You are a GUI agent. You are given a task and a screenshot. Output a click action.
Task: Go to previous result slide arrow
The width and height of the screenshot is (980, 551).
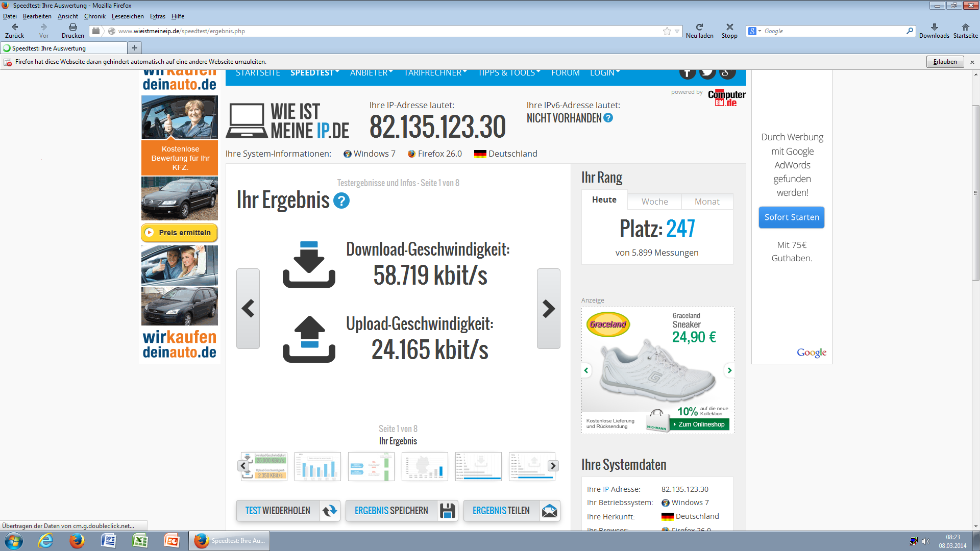(248, 309)
